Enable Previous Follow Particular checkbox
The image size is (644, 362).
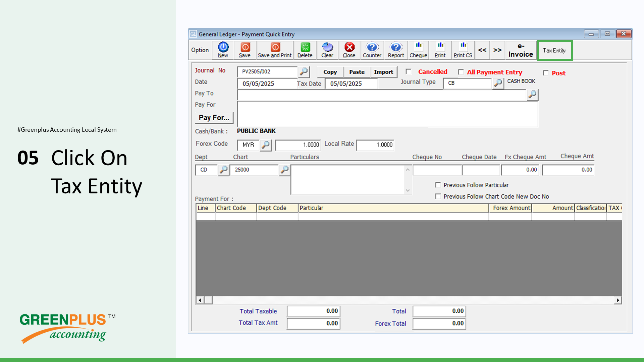[x=438, y=185]
